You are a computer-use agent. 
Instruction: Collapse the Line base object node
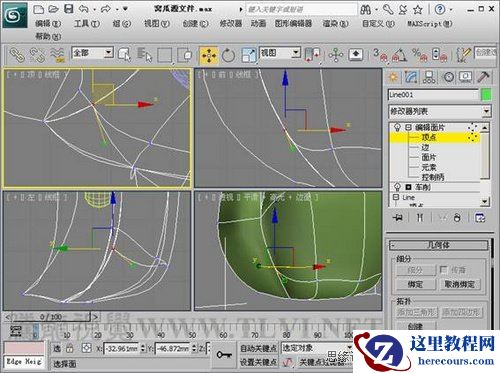tap(396, 197)
